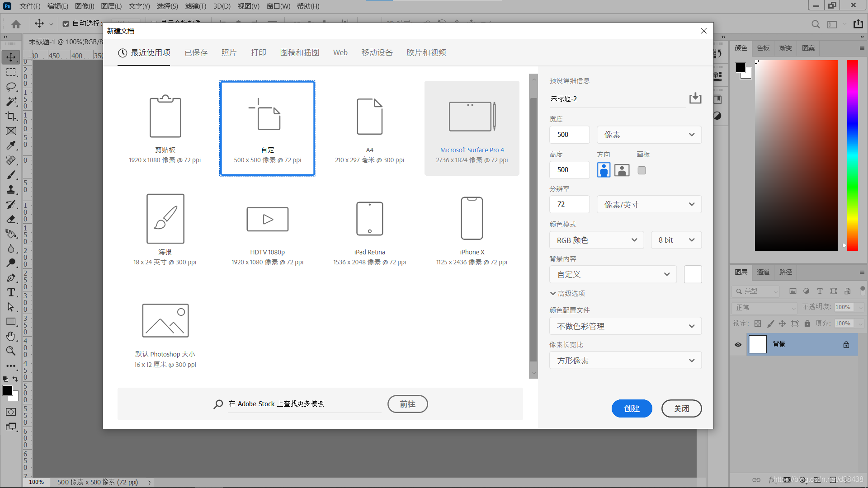Screen dimensions: 868x488
Task: Select the Crop tool in toolbar
Action: coord(11,116)
